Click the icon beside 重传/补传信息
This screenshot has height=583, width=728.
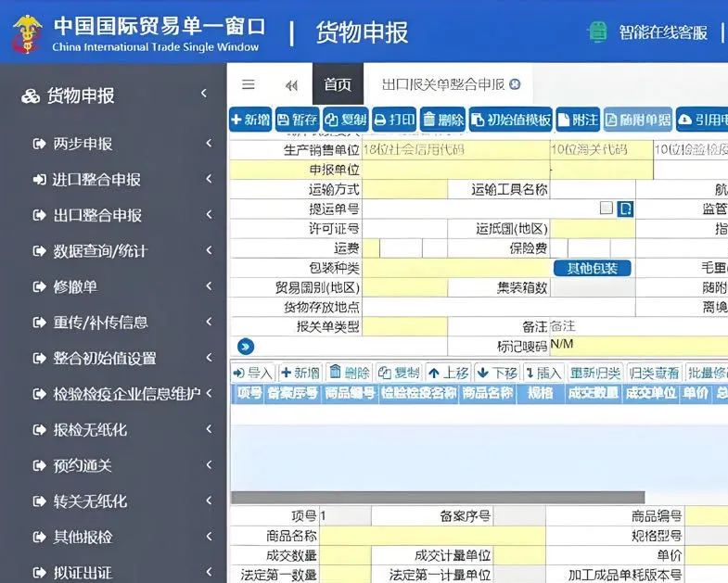click(40, 323)
